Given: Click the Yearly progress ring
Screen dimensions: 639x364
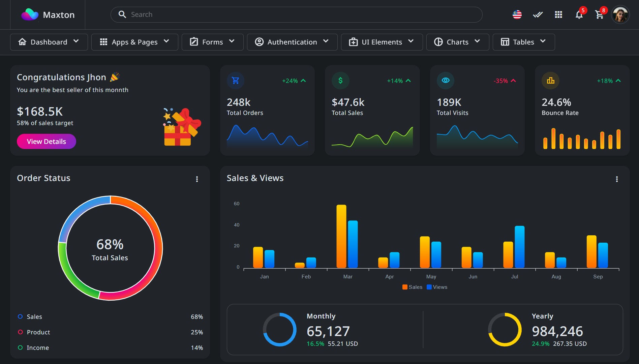Looking at the screenshot, I should pos(505,330).
